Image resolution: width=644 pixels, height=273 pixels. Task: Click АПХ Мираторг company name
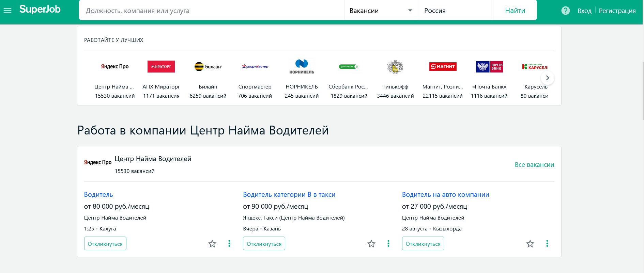(x=161, y=87)
